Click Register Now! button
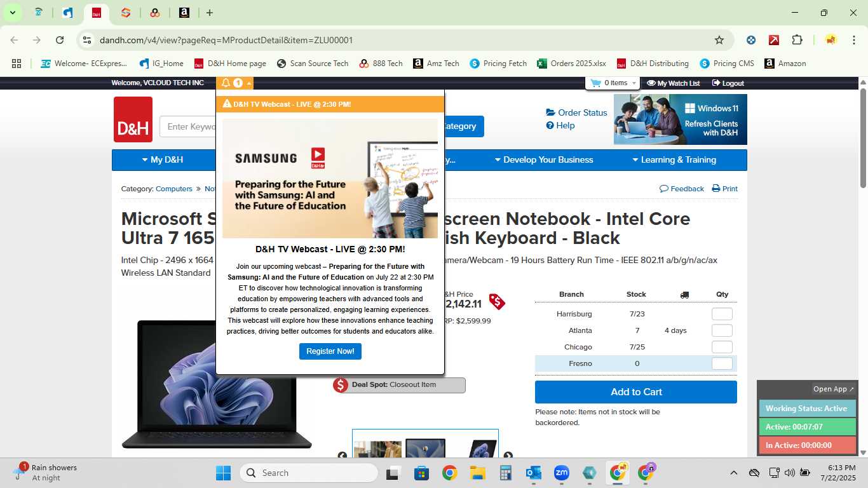The height and width of the screenshot is (488, 868). [x=330, y=351]
